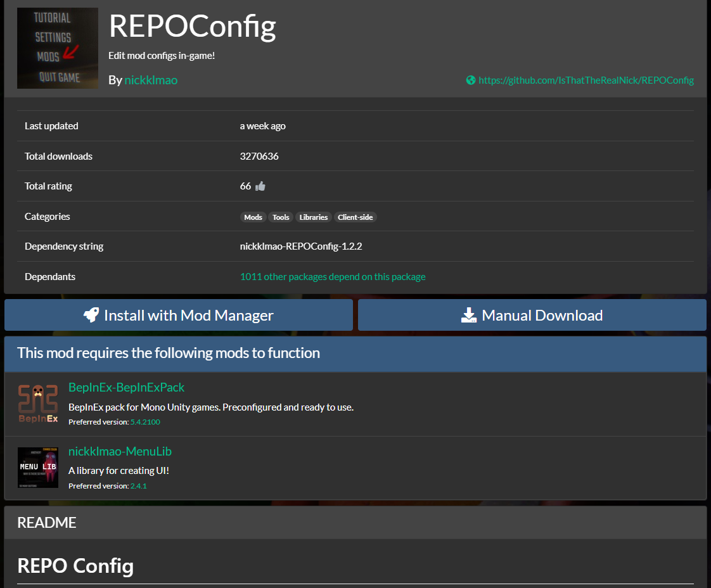
Task: Open BepInEx preferred version 5.4.2100 link
Action: coord(145,422)
